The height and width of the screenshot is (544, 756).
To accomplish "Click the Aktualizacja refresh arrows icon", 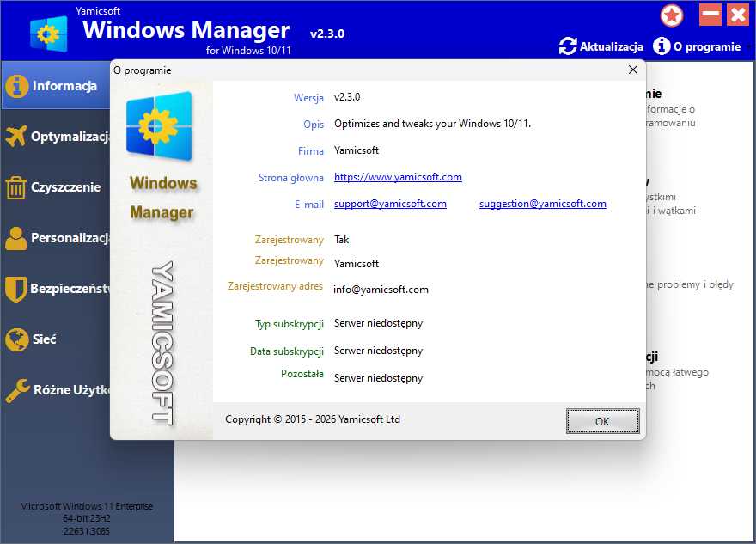I will point(568,46).
